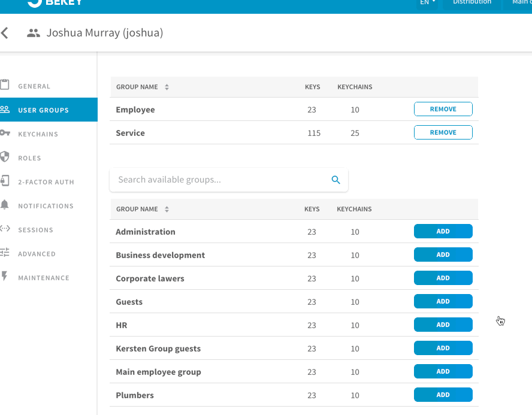This screenshot has height=415, width=532.
Task: Click the KEYS header in available groups table
Action: pyautogui.click(x=312, y=209)
